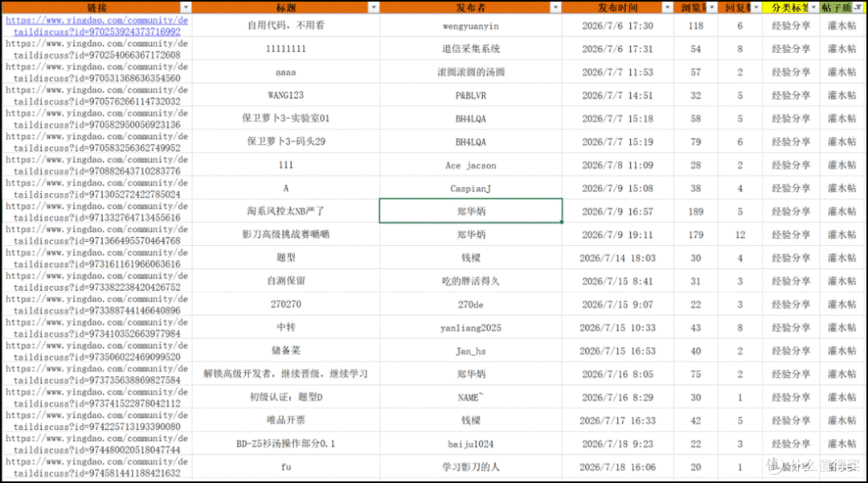Select the view count cell 118
The height and width of the screenshot is (483, 868).
click(696, 26)
